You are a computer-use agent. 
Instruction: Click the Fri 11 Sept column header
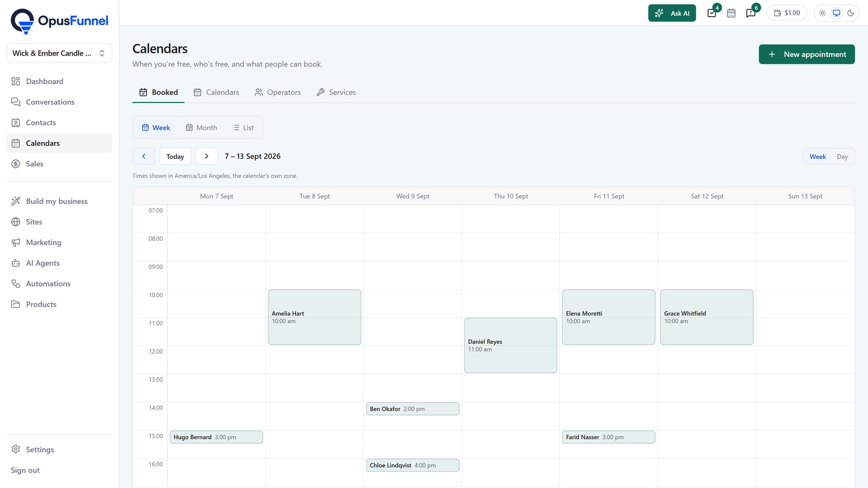tap(609, 196)
